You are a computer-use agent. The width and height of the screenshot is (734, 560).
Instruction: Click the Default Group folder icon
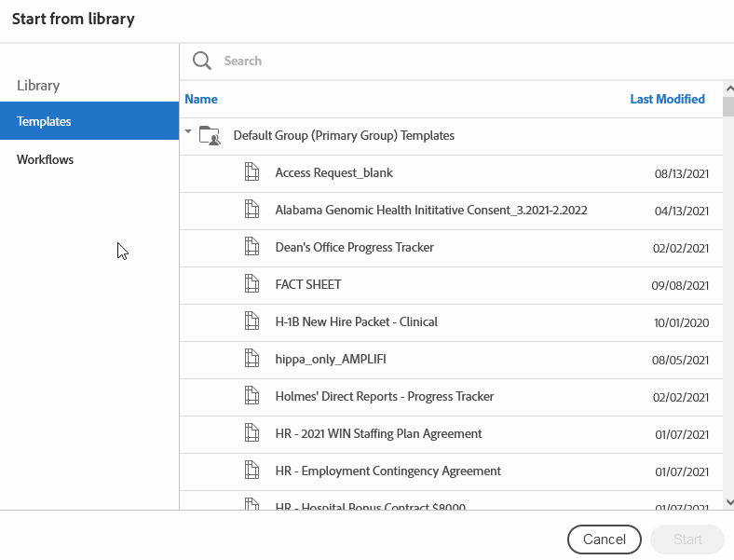210,136
